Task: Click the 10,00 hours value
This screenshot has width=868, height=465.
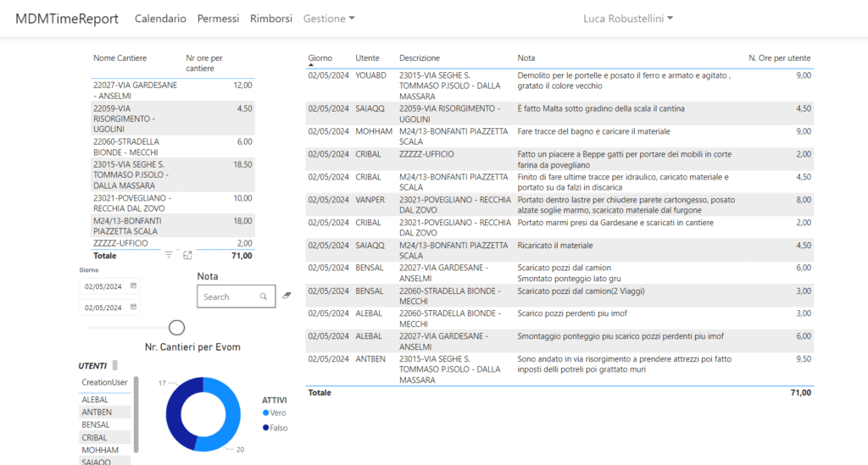Action: pyautogui.click(x=242, y=198)
